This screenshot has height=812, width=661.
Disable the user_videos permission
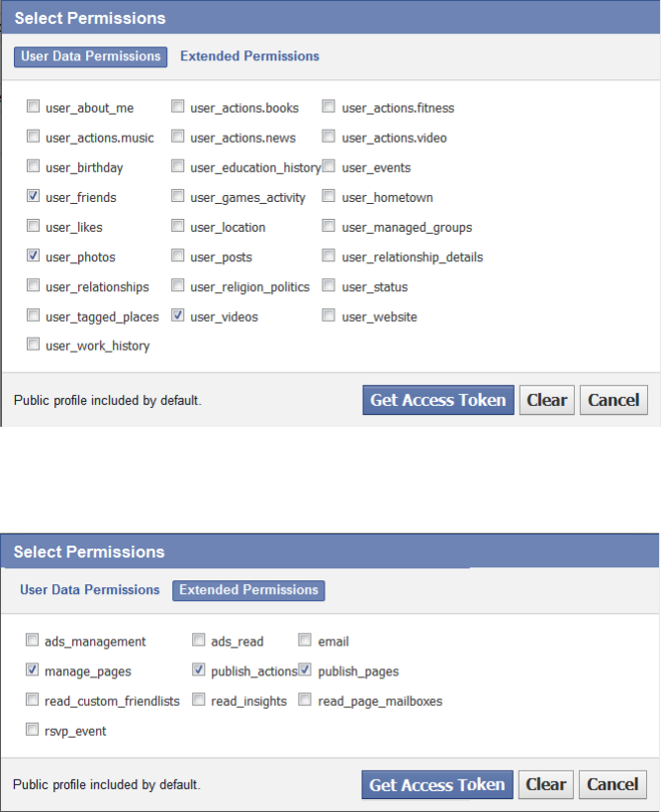pos(178,316)
